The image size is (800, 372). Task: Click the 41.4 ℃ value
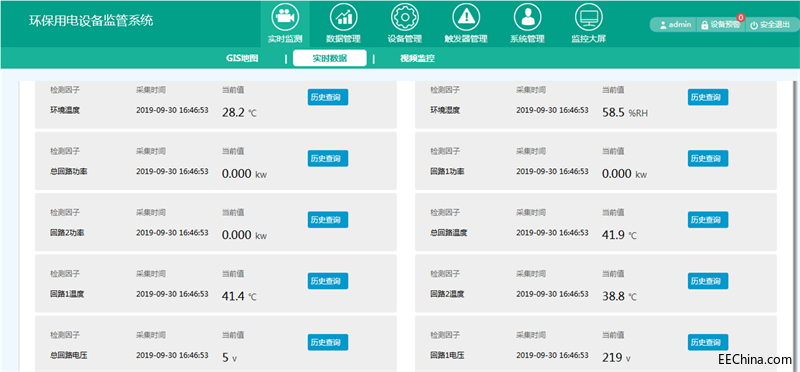(x=239, y=296)
